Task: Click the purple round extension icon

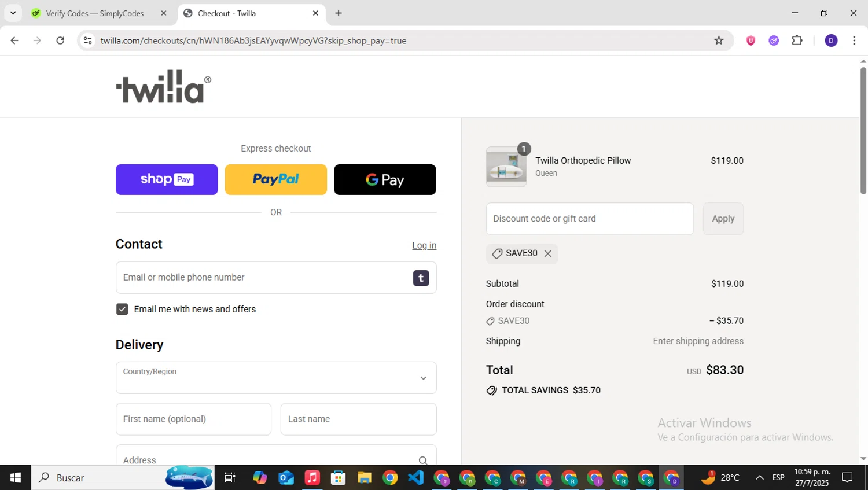Action: [774, 40]
